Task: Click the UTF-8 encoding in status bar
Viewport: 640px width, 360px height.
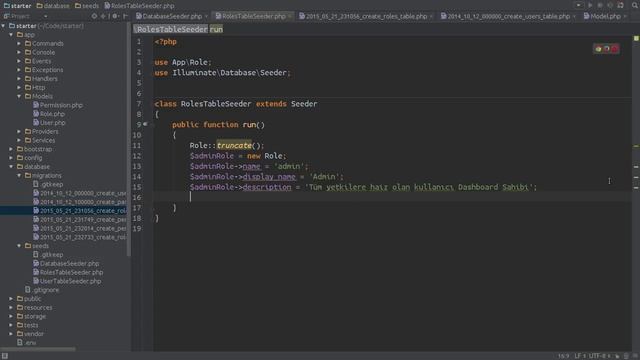Action: (599, 356)
